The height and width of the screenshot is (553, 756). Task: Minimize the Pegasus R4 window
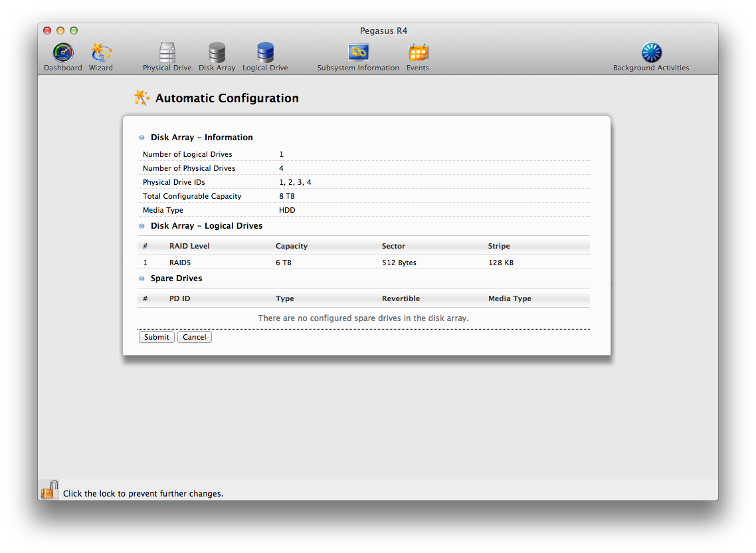click(x=60, y=31)
